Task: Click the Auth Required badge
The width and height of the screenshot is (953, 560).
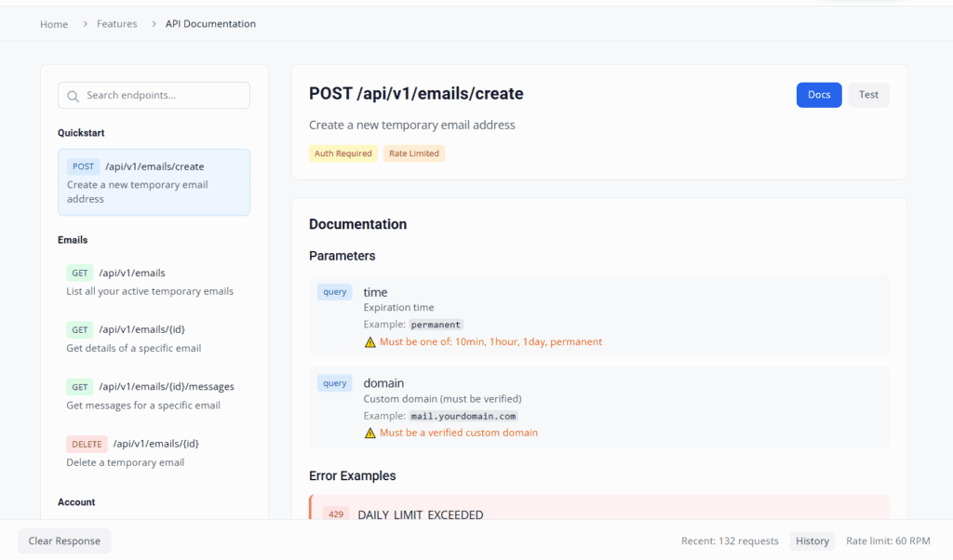Action: 343,153
